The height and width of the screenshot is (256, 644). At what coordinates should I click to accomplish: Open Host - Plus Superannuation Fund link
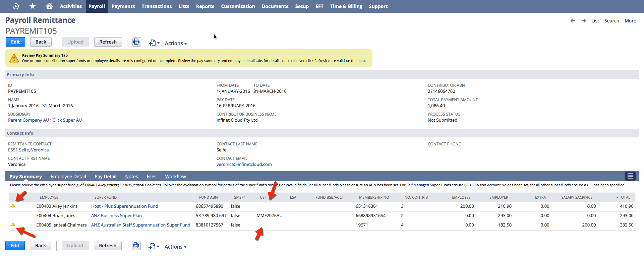[x=124, y=206]
